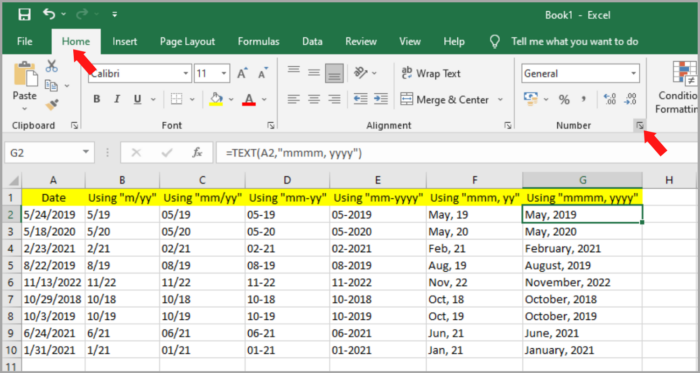Screen dimensions: 700x373
Task: Select row 6 header
Action: 12,282
